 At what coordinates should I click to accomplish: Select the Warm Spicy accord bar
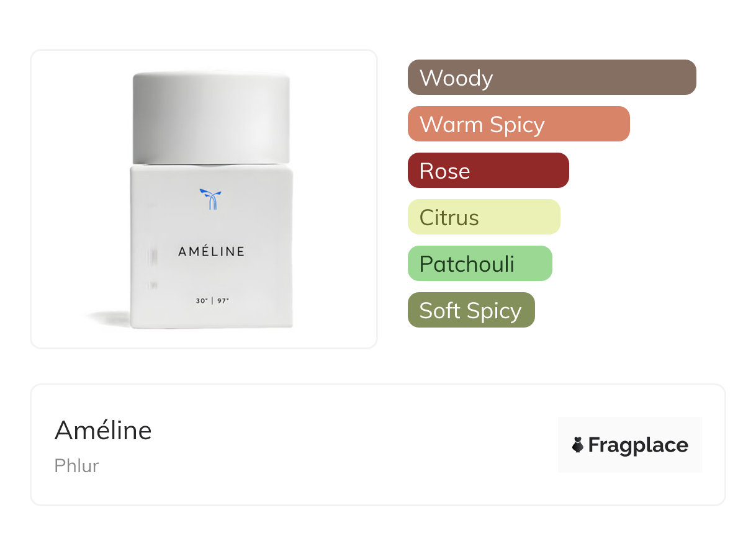coord(518,124)
